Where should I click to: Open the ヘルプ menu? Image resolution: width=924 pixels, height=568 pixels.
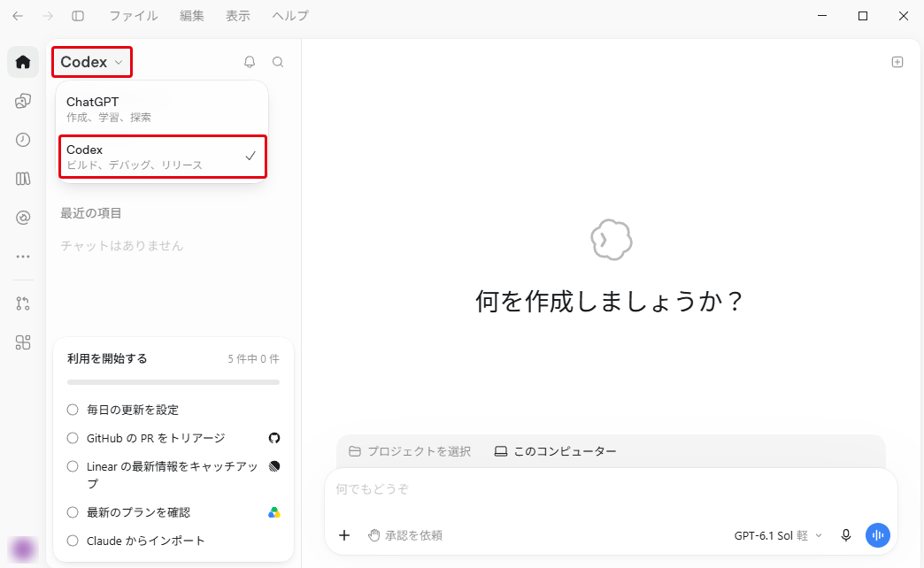pos(290,16)
